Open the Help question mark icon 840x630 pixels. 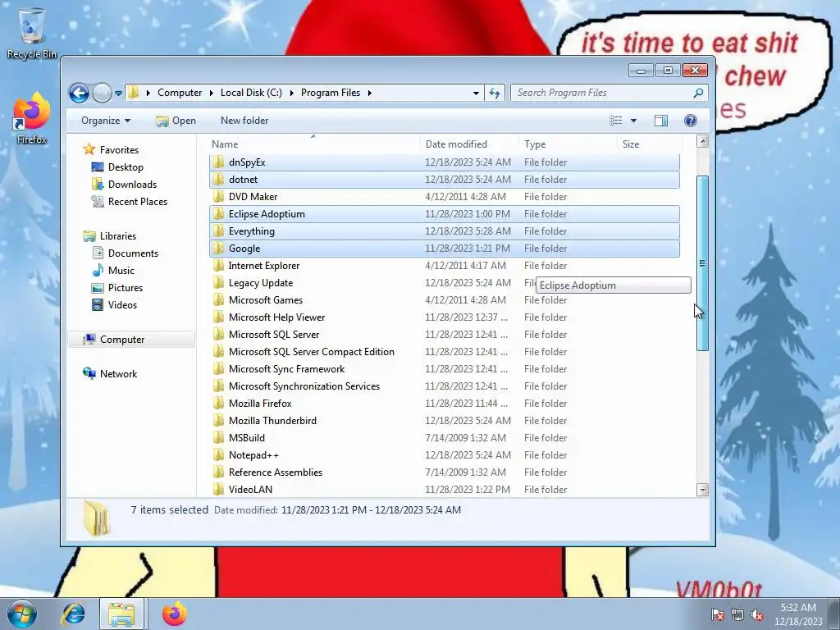tap(691, 121)
